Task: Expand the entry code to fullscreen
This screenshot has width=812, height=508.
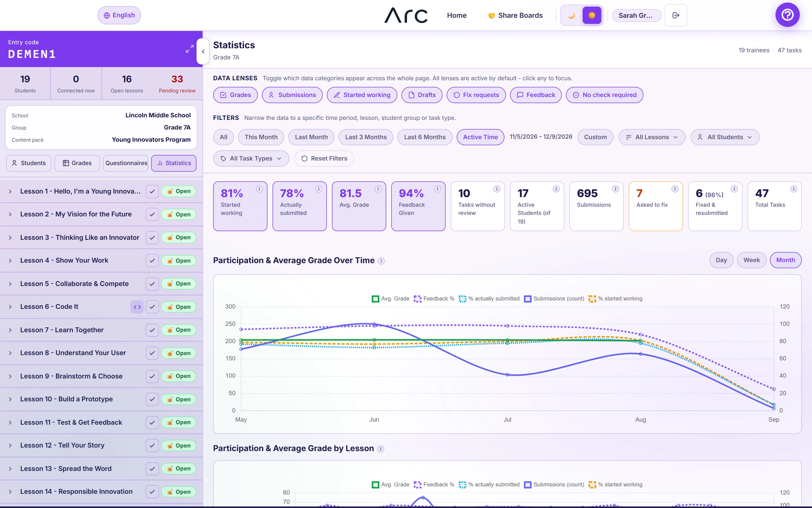Action: click(190, 49)
